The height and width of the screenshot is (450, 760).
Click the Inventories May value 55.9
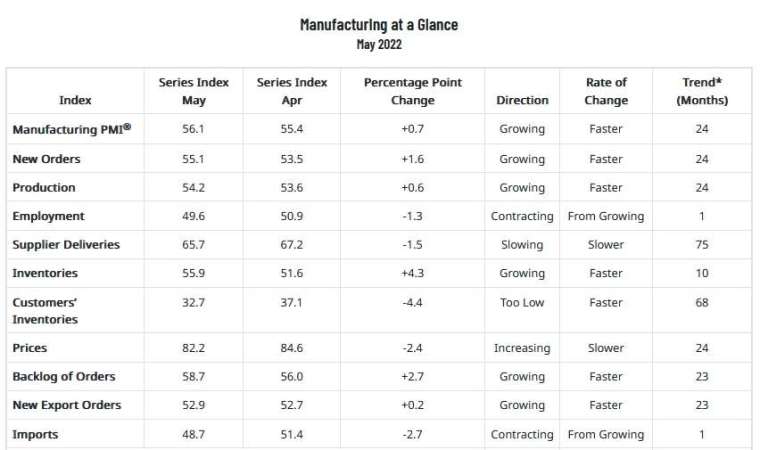(193, 273)
